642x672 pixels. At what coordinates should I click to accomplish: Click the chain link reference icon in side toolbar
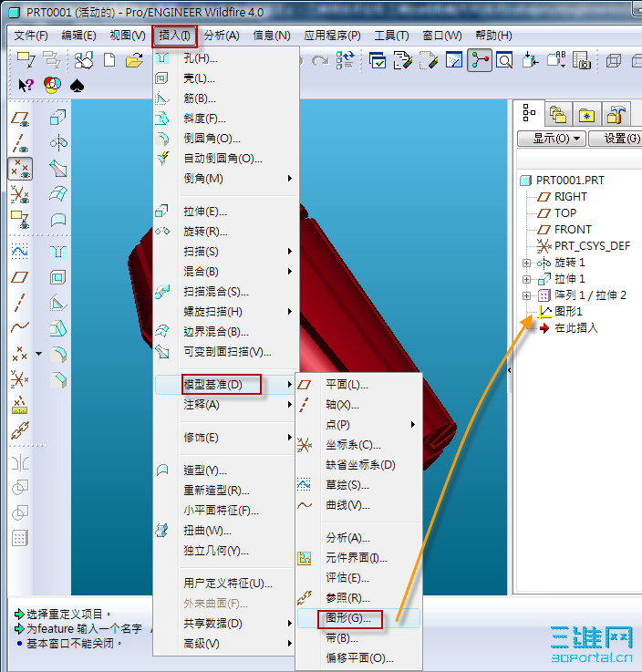20,430
